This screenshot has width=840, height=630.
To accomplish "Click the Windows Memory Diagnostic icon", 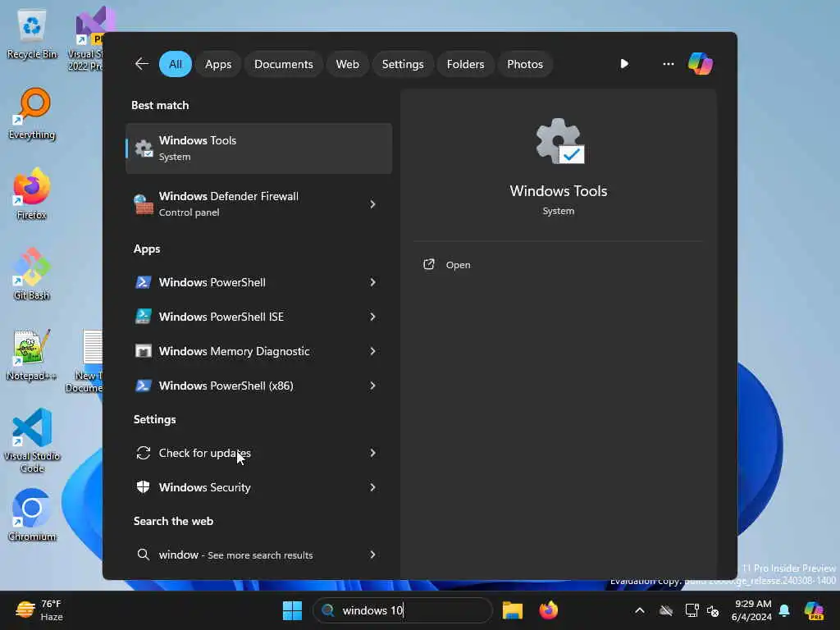I will pyautogui.click(x=143, y=351).
